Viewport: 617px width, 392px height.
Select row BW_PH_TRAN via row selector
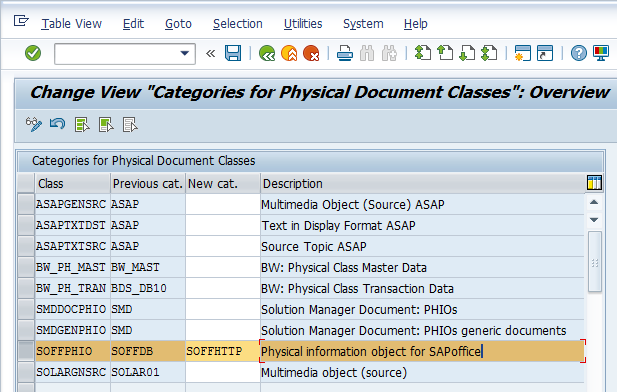[x=26, y=288]
